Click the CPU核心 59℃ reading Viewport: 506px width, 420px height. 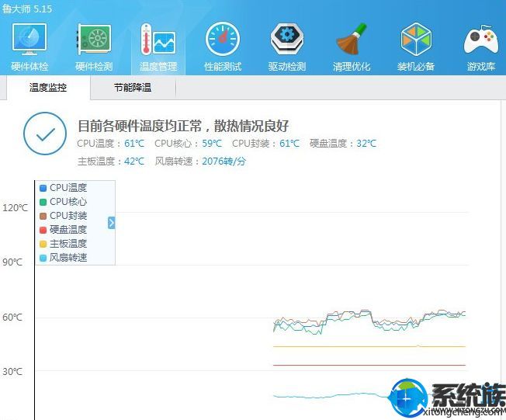coord(188,144)
